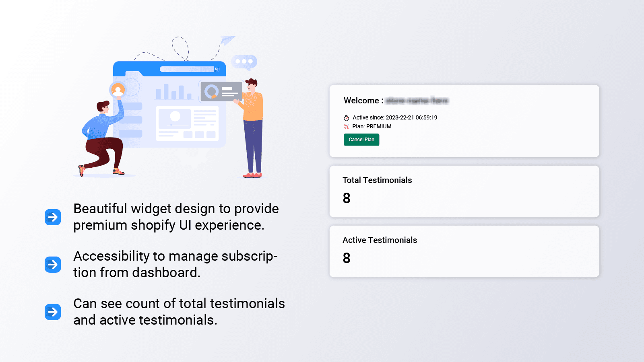644x362 pixels.
Task: Click the arrow icon beside subscription management point
Action: [53, 264]
